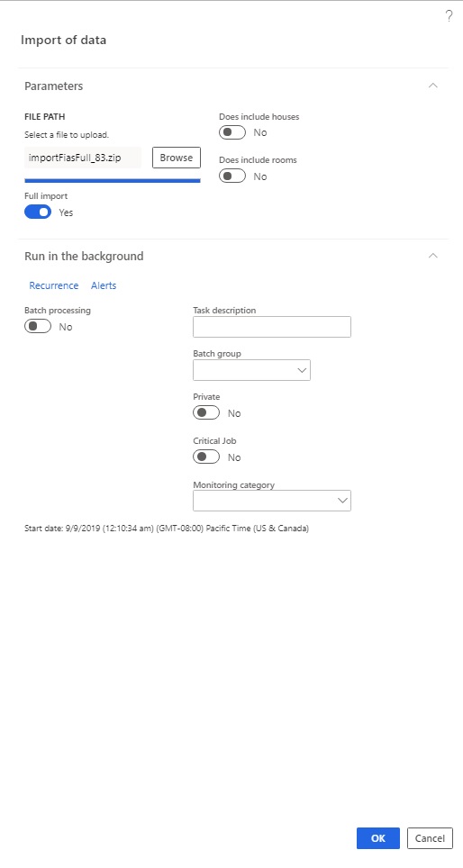The width and height of the screenshot is (463, 868).
Task: Enable the Critical Job toggle
Action: (x=206, y=457)
